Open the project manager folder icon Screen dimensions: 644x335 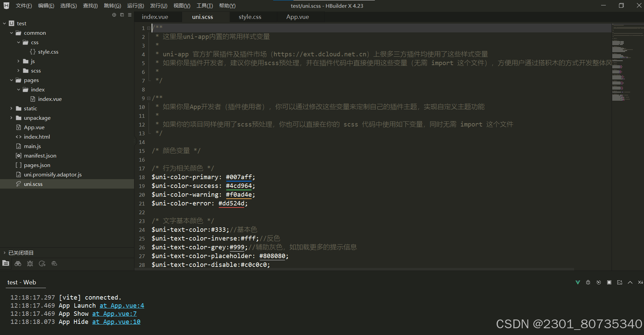[x=6, y=263]
